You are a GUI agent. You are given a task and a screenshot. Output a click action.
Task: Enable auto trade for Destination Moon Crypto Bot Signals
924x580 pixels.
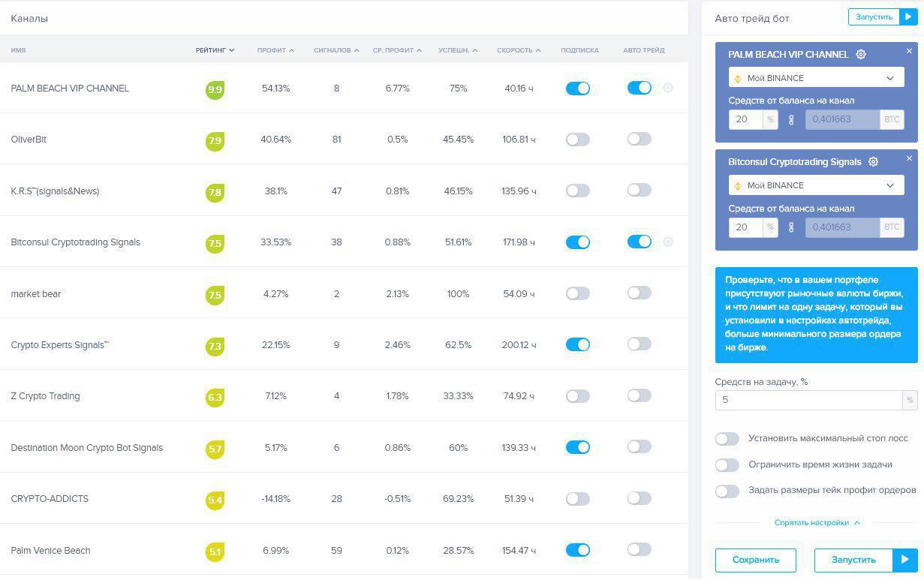click(639, 446)
